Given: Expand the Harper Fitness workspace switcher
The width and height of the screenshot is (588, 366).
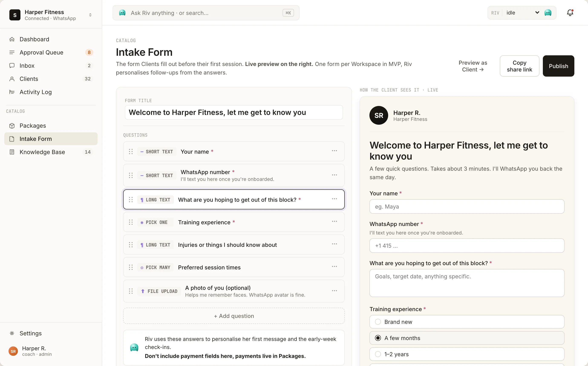Looking at the screenshot, I should click(x=90, y=15).
